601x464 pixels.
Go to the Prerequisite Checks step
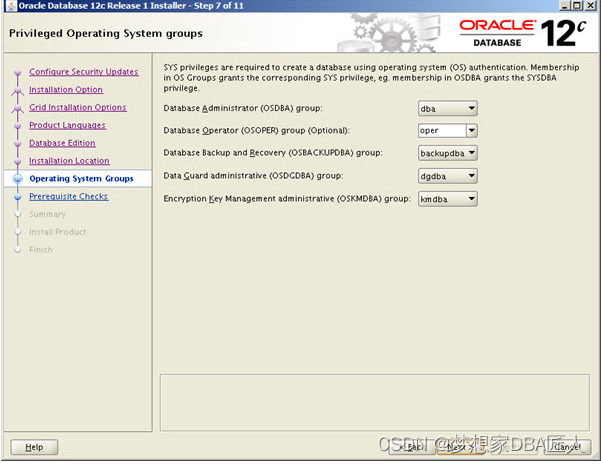[69, 196]
